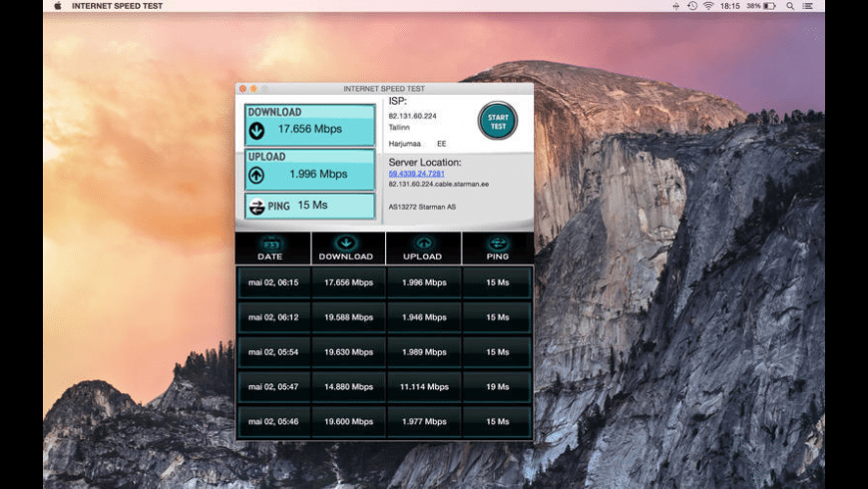868x489 pixels.
Task: Open the server coordinates link 59.4339,24.7281
Action: tap(416, 174)
